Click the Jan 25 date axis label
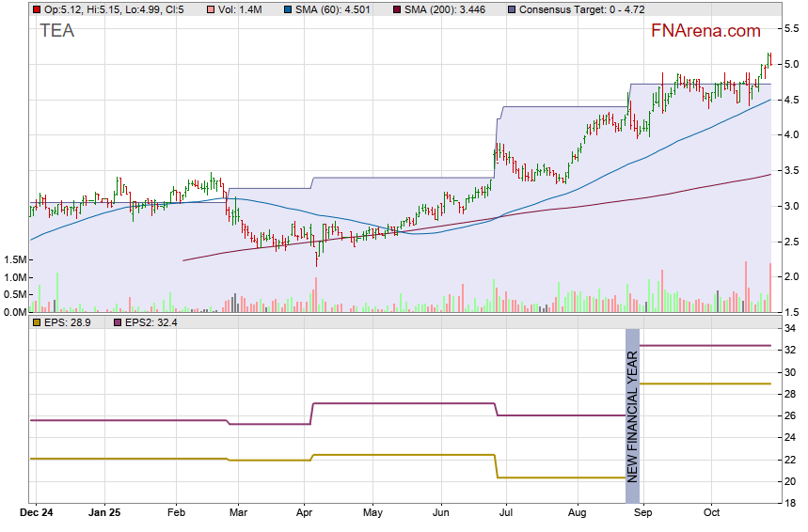Screen dimensions: 808x532 103,513
